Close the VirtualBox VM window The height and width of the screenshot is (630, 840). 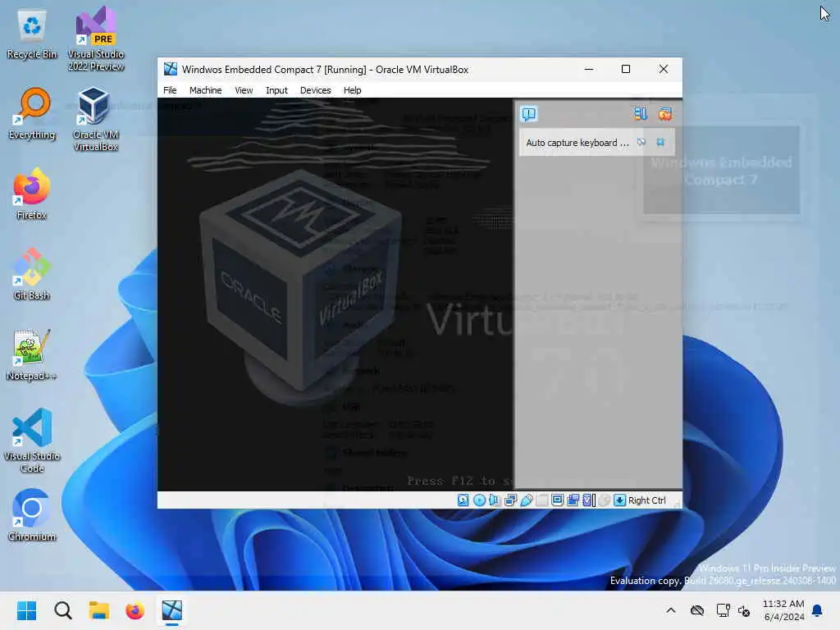pos(663,69)
